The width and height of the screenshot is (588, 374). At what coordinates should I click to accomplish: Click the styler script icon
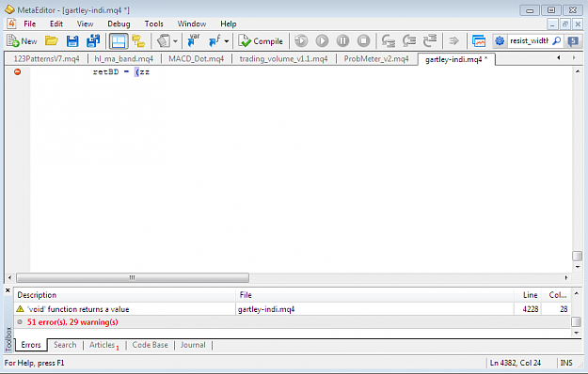(x=164, y=41)
